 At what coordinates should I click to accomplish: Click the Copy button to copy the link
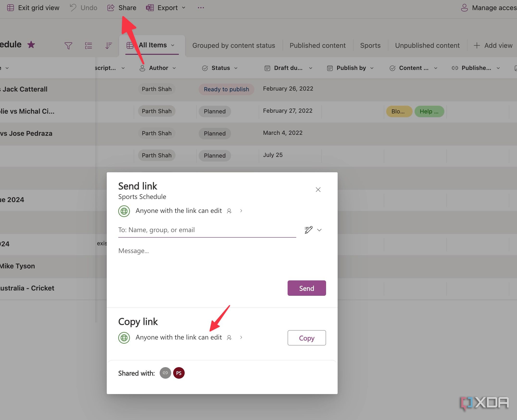pyautogui.click(x=307, y=338)
